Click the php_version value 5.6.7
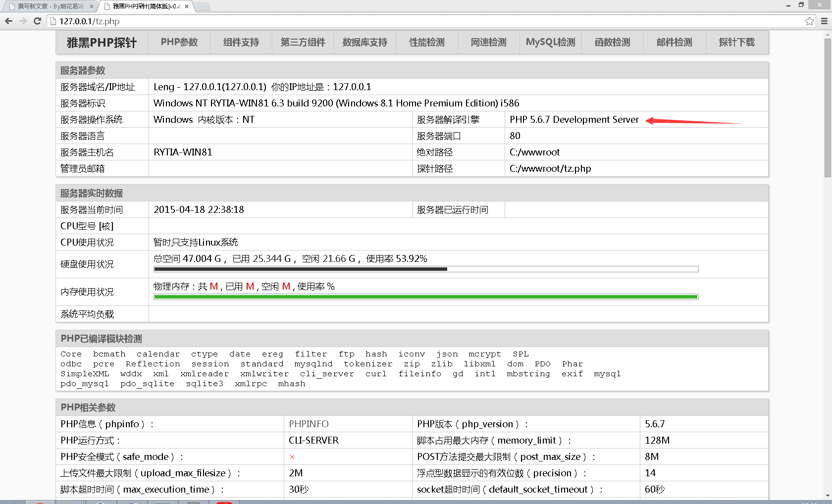 (655, 424)
